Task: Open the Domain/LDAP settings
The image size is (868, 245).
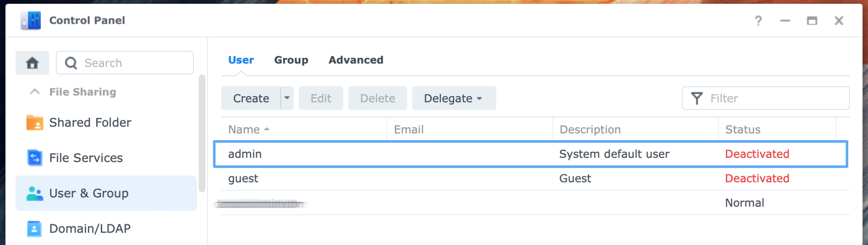Action: (90, 228)
